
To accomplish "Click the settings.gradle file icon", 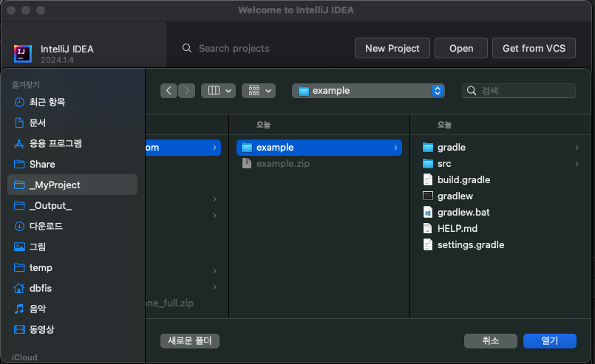I will pyautogui.click(x=428, y=244).
